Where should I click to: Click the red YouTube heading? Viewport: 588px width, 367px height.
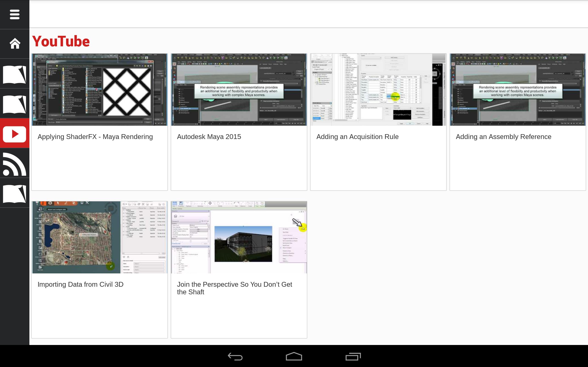pyautogui.click(x=61, y=41)
